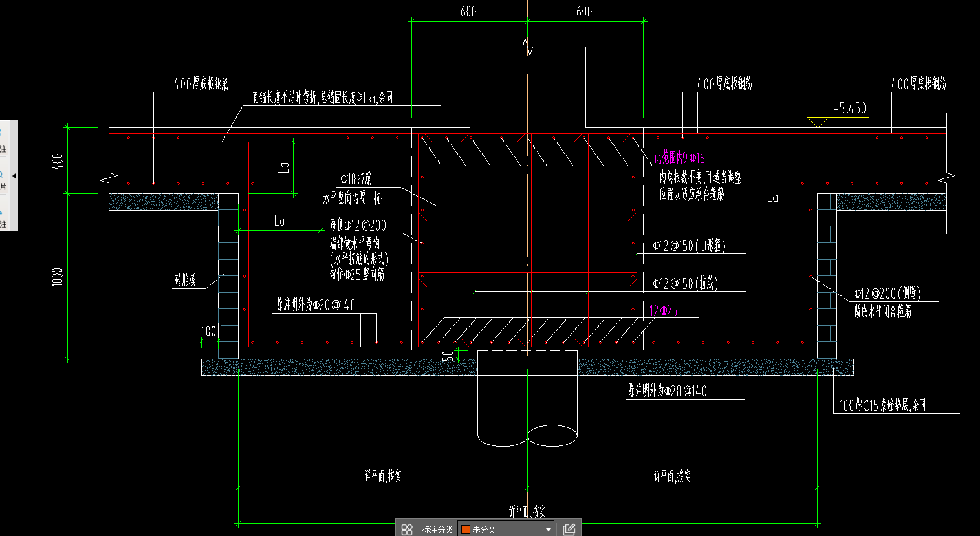980x536 pixels.
Task: Click the 1000 vertical dimension text
Action: [58, 277]
